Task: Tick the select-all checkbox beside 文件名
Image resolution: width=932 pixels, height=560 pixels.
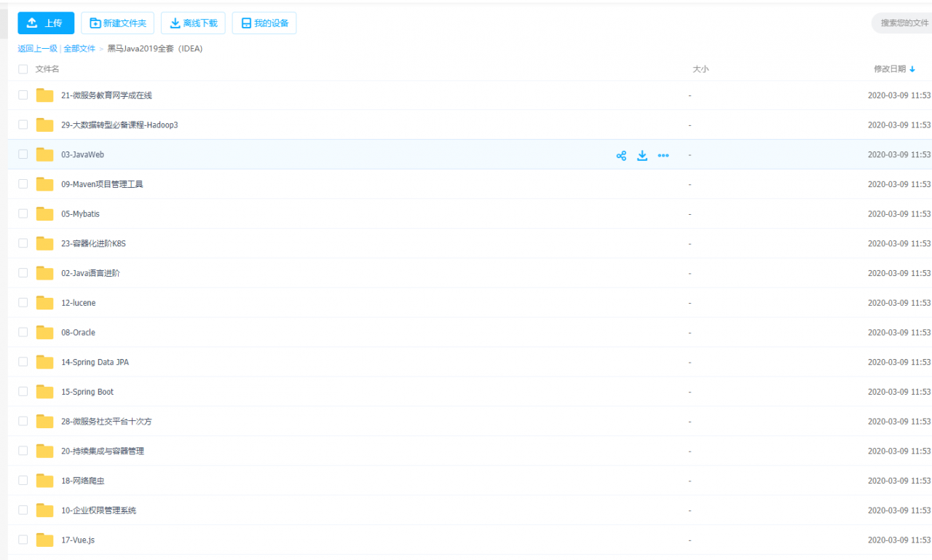Action: 23,69
